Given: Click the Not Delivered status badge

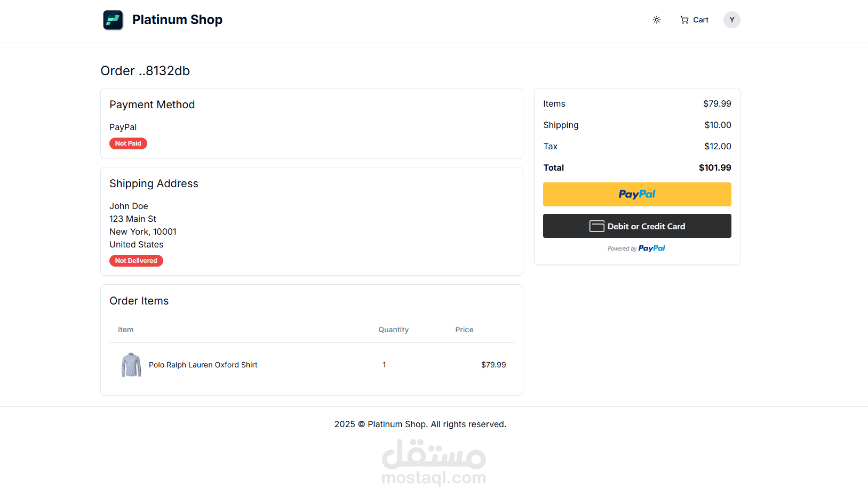Looking at the screenshot, I should [x=136, y=261].
